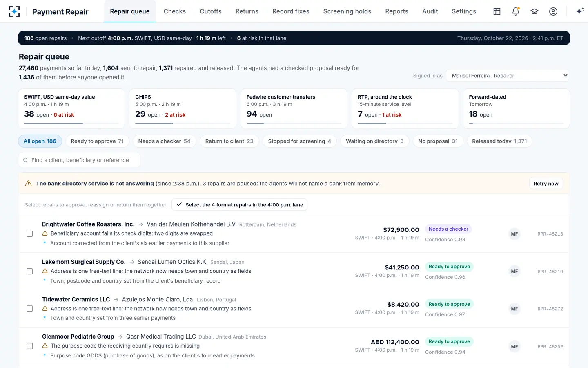Open the notifications bell
This screenshot has height=368, width=588.
pyautogui.click(x=516, y=11)
